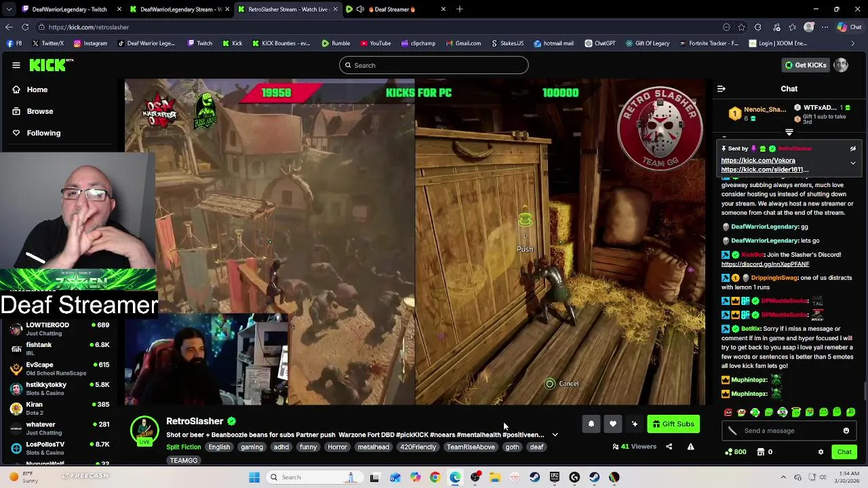Open the emoji picker in chat
Screen dimensions: 868x488
click(x=846, y=431)
